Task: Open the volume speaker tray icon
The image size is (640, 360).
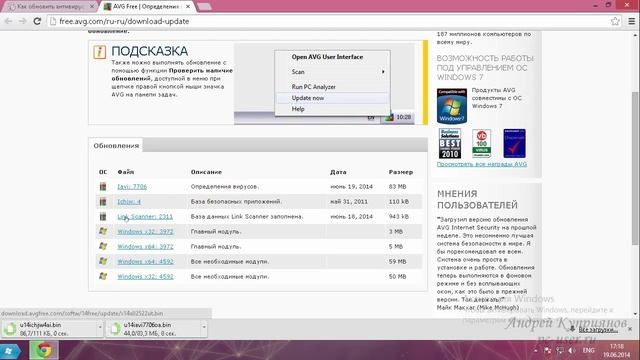Action: [572, 351]
